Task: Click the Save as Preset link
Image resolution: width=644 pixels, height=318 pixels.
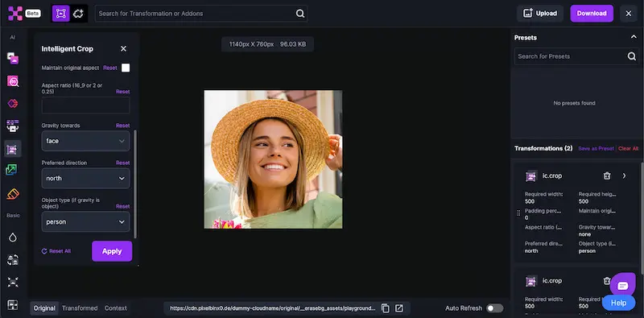Action: pyautogui.click(x=596, y=148)
